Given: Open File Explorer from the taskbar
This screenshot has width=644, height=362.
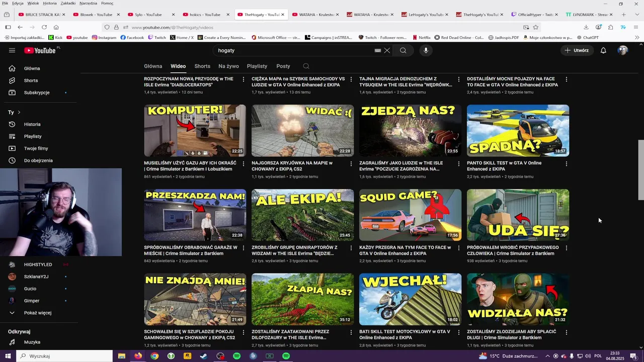Looking at the screenshot, I should coord(121,356).
